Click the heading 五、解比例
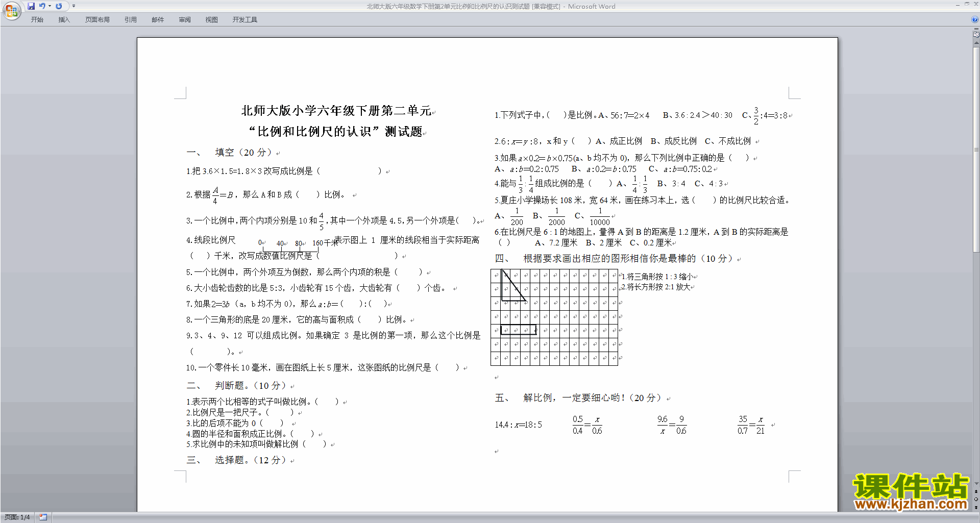The image size is (980, 523). pyautogui.click(x=578, y=397)
